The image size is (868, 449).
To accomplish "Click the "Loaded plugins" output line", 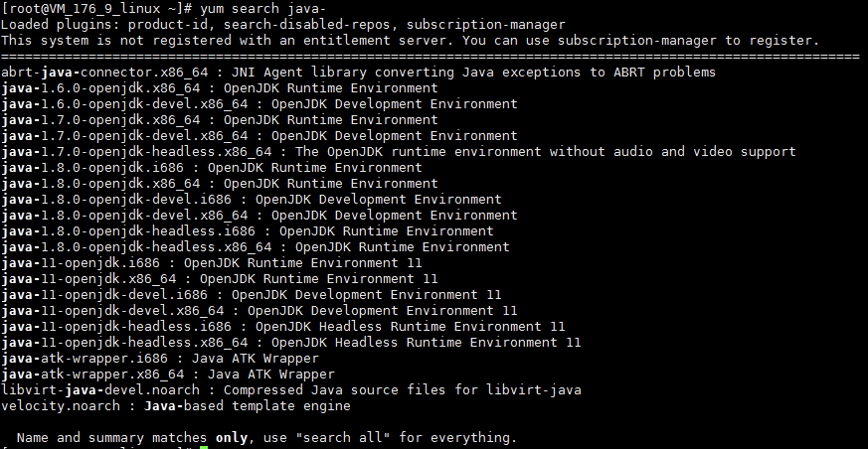I will click(x=282, y=24).
